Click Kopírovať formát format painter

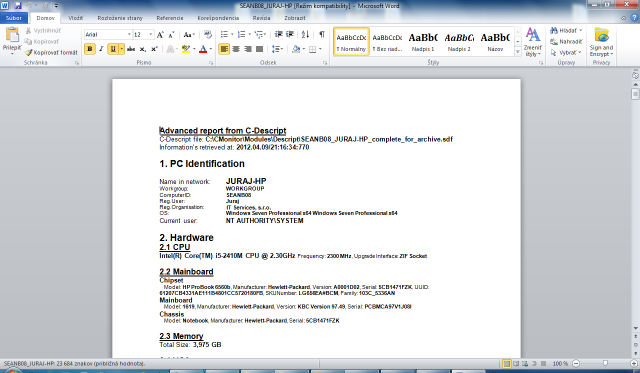(51, 53)
